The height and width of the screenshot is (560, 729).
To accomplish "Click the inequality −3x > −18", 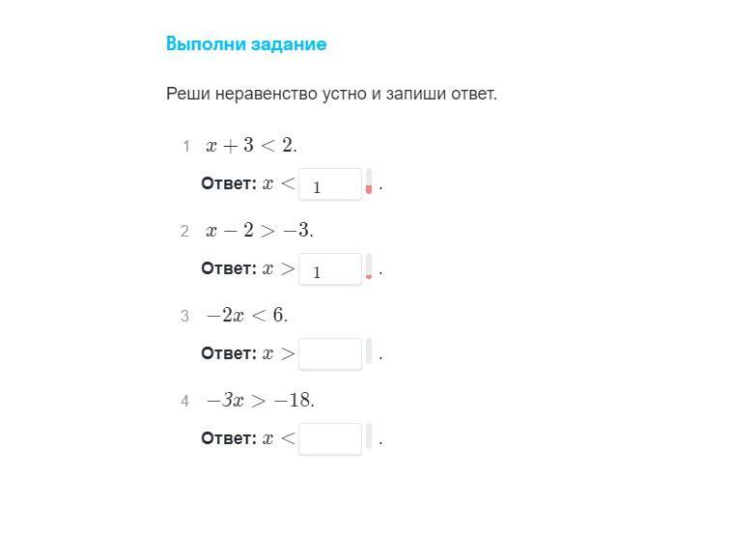I will pos(261,401).
